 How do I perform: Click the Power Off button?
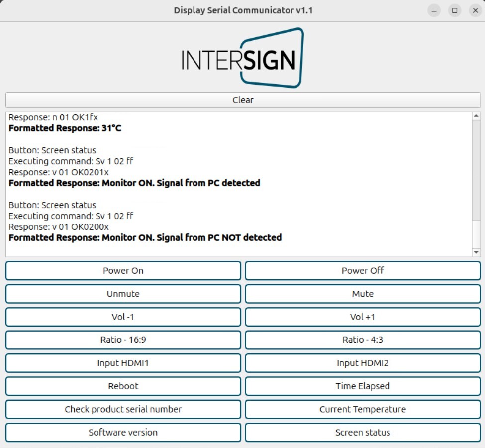363,270
